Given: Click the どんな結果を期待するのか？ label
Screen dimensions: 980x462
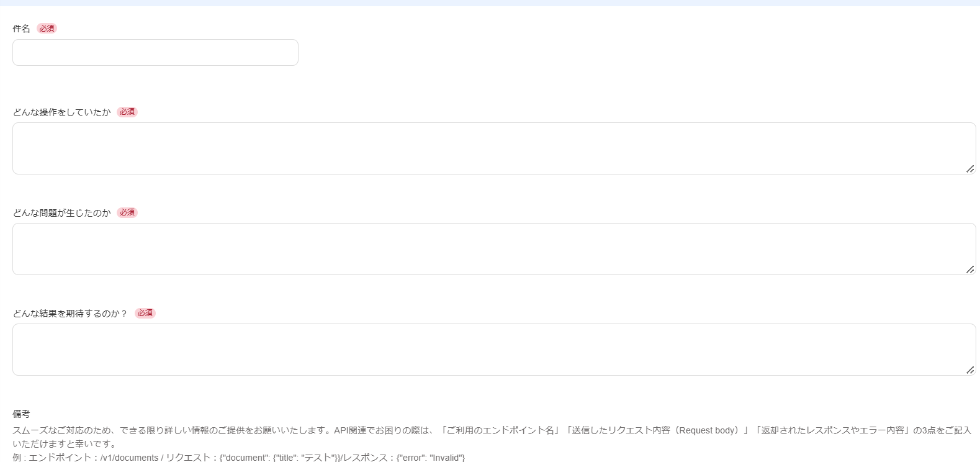Looking at the screenshot, I should [x=70, y=314].
